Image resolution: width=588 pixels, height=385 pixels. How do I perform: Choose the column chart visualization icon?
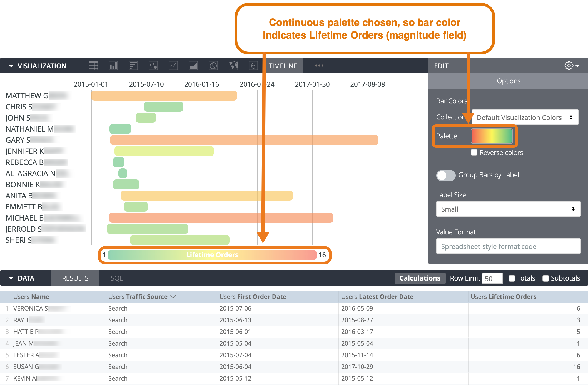(x=113, y=66)
